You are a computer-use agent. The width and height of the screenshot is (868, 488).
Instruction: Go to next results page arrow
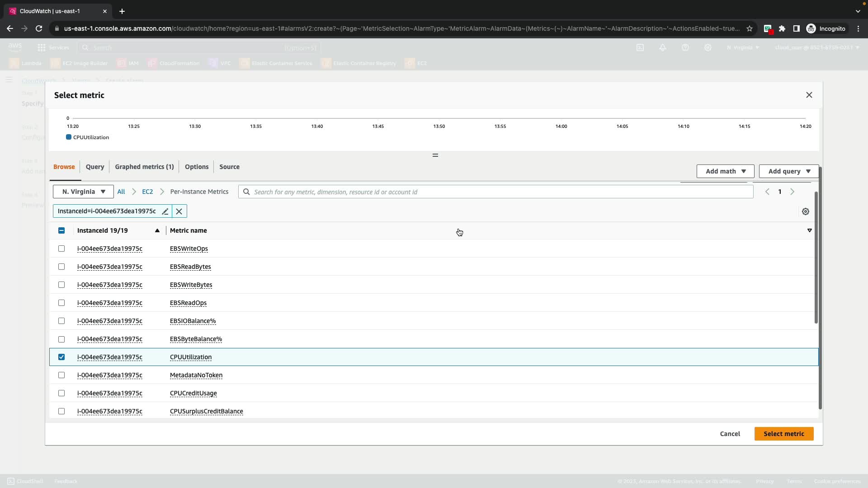[x=792, y=192]
